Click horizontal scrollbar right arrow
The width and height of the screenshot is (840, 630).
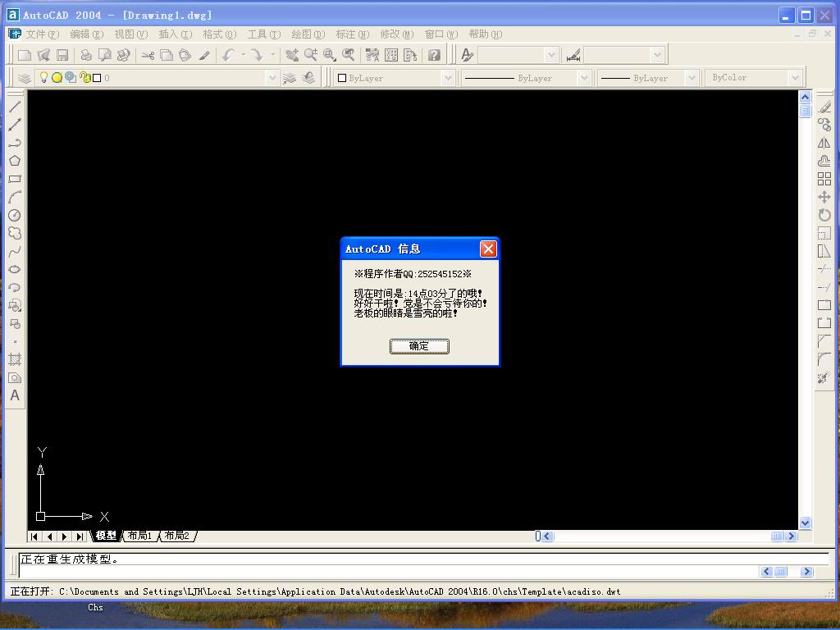(792, 536)
